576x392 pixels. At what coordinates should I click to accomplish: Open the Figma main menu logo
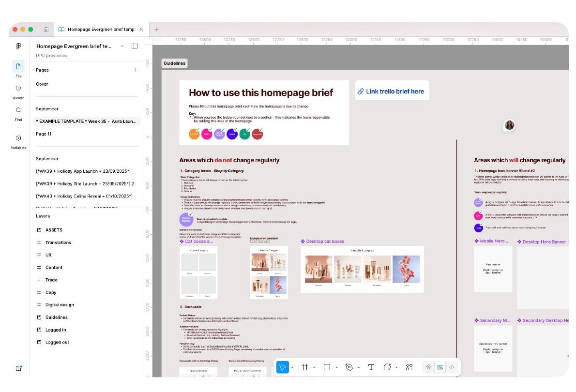pos(18,46)
